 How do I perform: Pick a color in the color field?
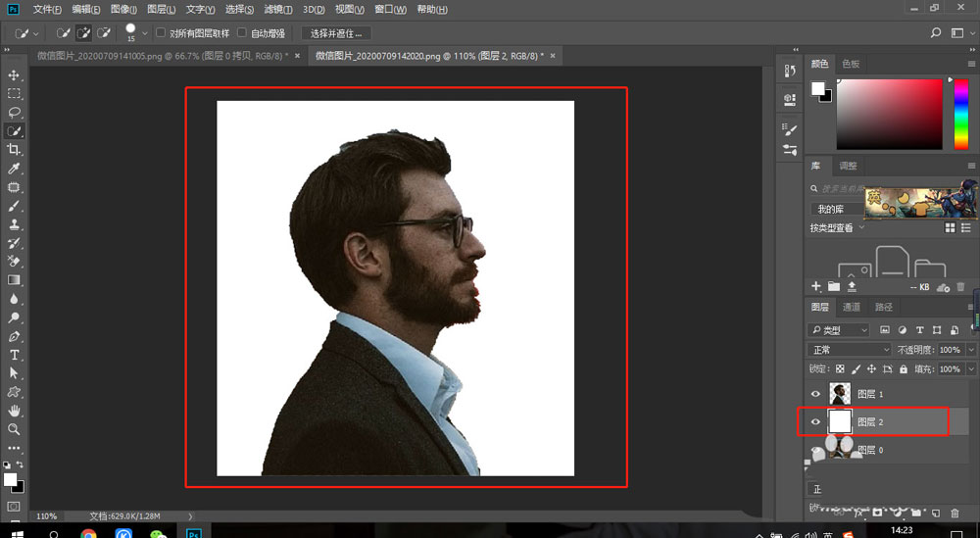coord(892,113)
